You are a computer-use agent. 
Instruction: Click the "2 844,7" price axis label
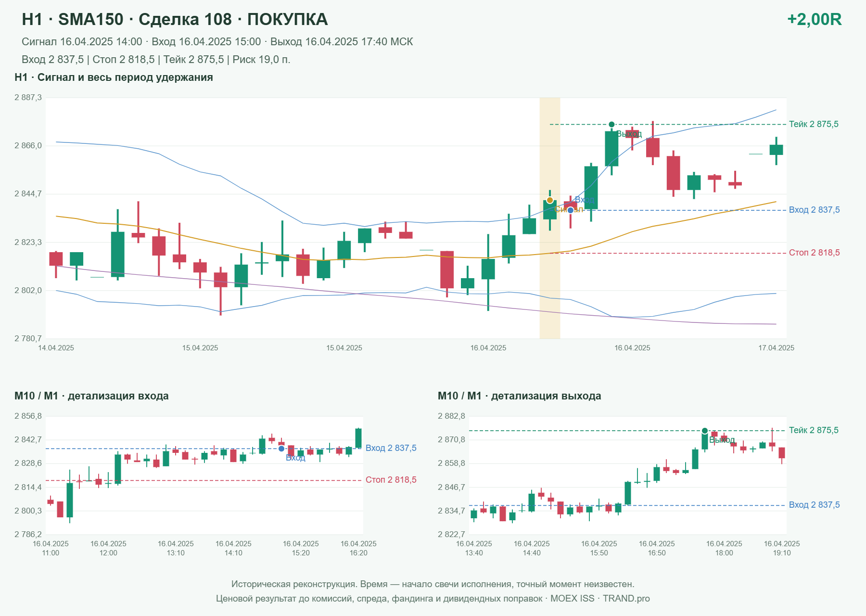pos(28,194)
